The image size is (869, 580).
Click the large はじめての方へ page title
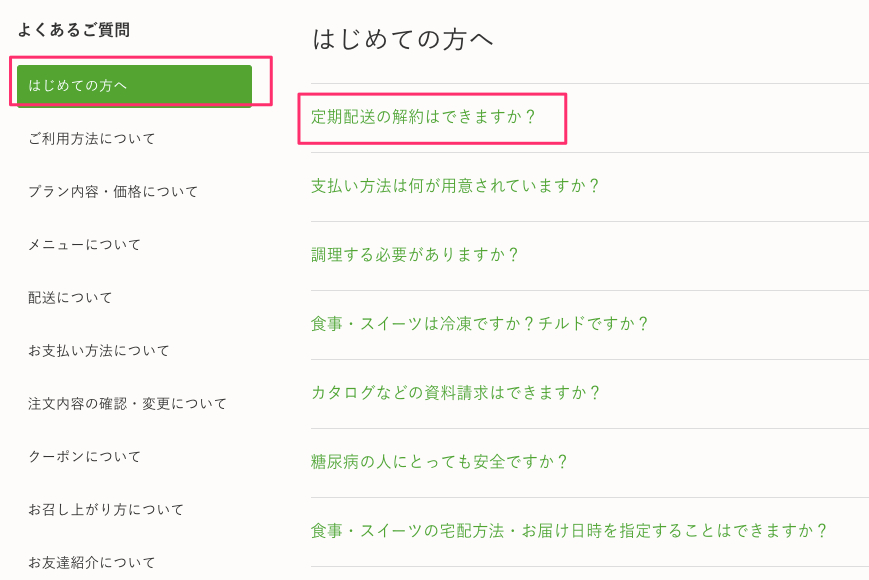click(x=403, y=40)
